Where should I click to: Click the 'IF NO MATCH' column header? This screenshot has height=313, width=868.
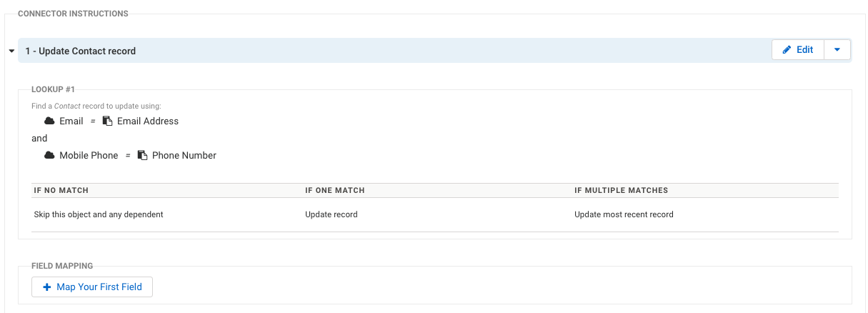click(x=61, y=191)
